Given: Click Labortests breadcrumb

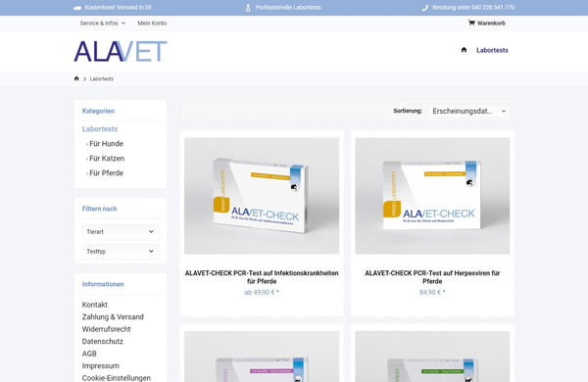Looking at the screenshot, I should (x=102, y=79).
